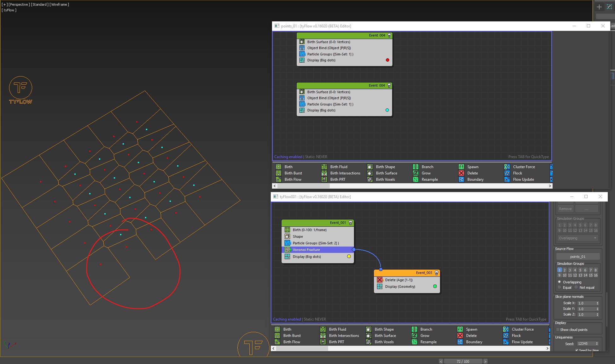Open Wireframe viewport label menu

point(59,4)
